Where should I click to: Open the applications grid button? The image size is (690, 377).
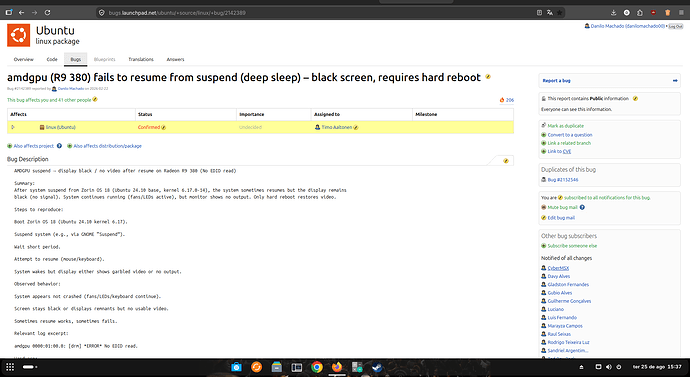[x=10, y=367]
